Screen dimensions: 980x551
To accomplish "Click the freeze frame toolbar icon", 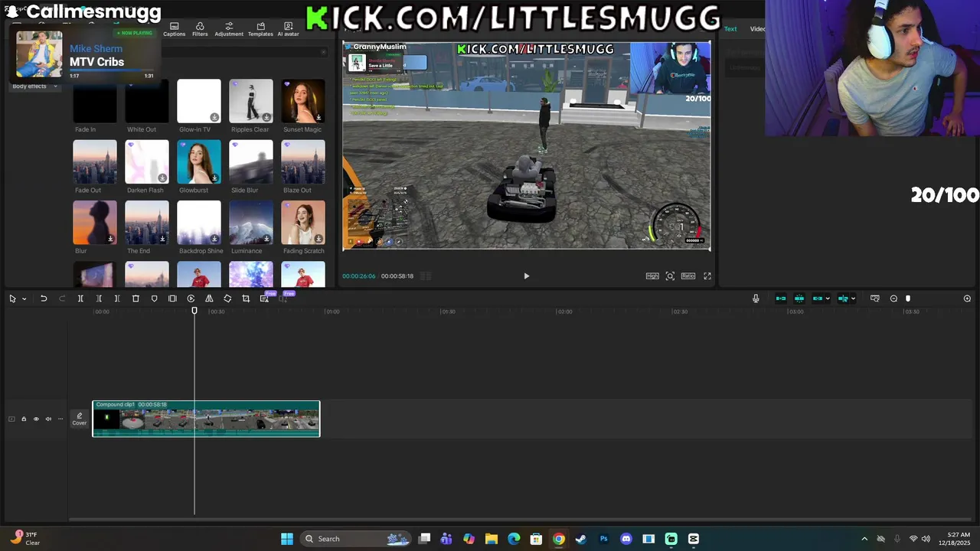I will point(172,298).
